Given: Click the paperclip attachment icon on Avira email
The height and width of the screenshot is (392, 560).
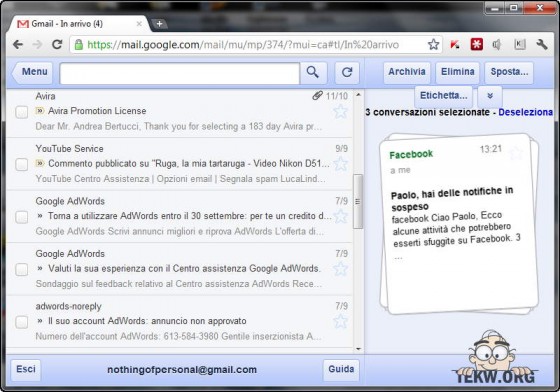Looking at the screenshot, I should (x=317, y=95).
